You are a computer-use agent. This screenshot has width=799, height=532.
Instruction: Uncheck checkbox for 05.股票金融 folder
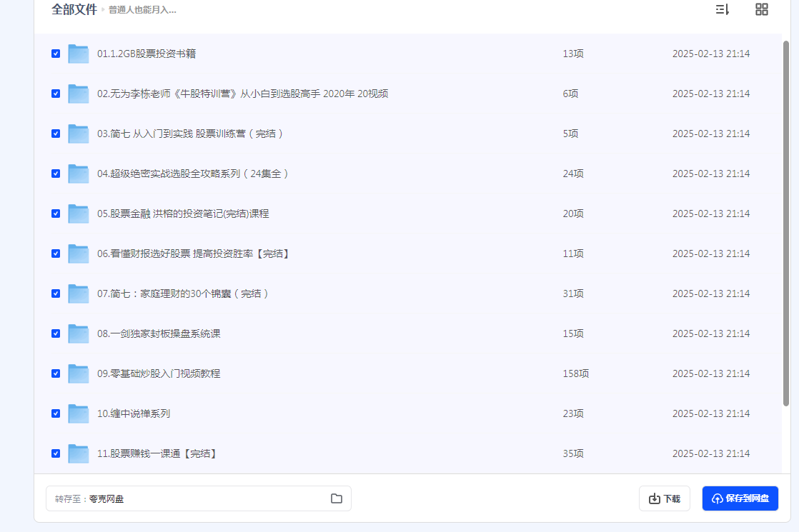[x=56, y=214]
